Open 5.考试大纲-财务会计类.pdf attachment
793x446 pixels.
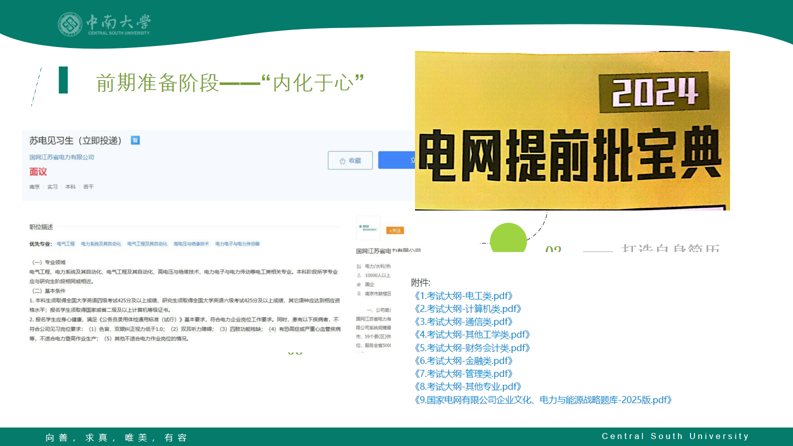click(473, 348)
